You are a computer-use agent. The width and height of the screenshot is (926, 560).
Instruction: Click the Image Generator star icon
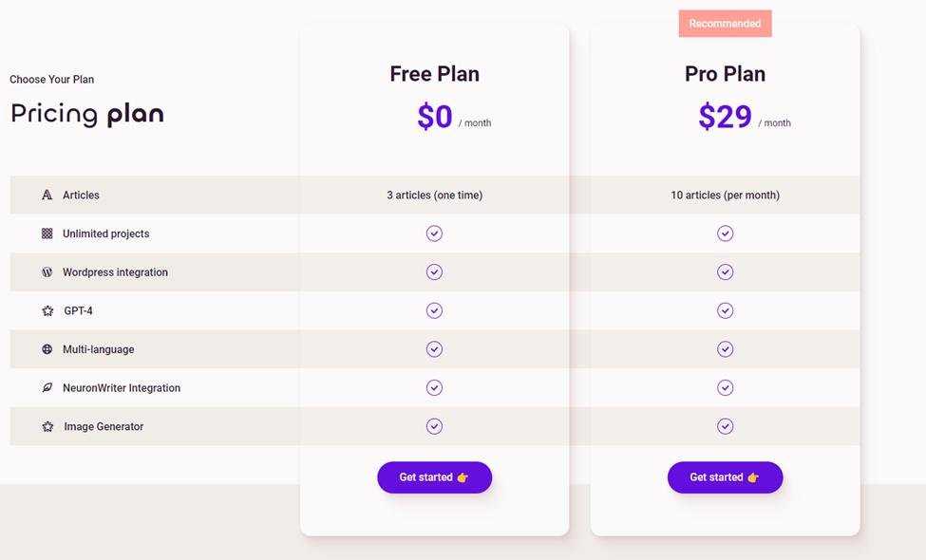[x=47, y=427]
